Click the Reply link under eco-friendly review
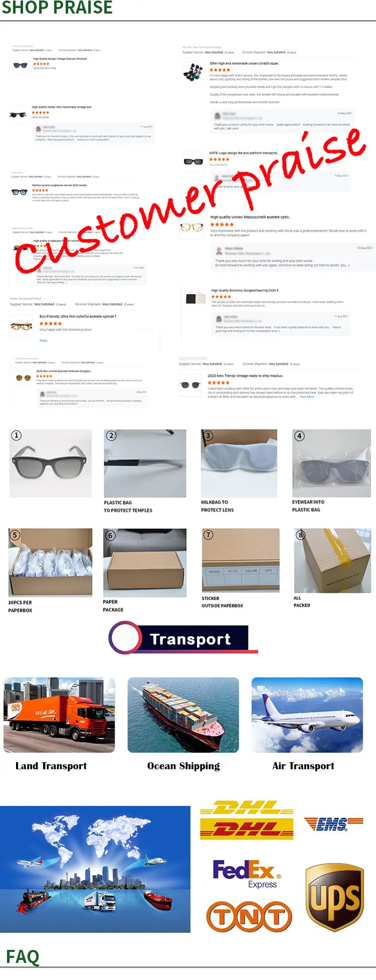The height and width of the screenshot is (980, 376). coord(44,341)
